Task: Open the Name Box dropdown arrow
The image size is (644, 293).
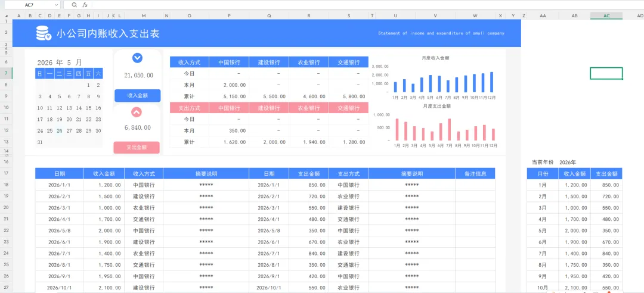Action: pos(56,5)
